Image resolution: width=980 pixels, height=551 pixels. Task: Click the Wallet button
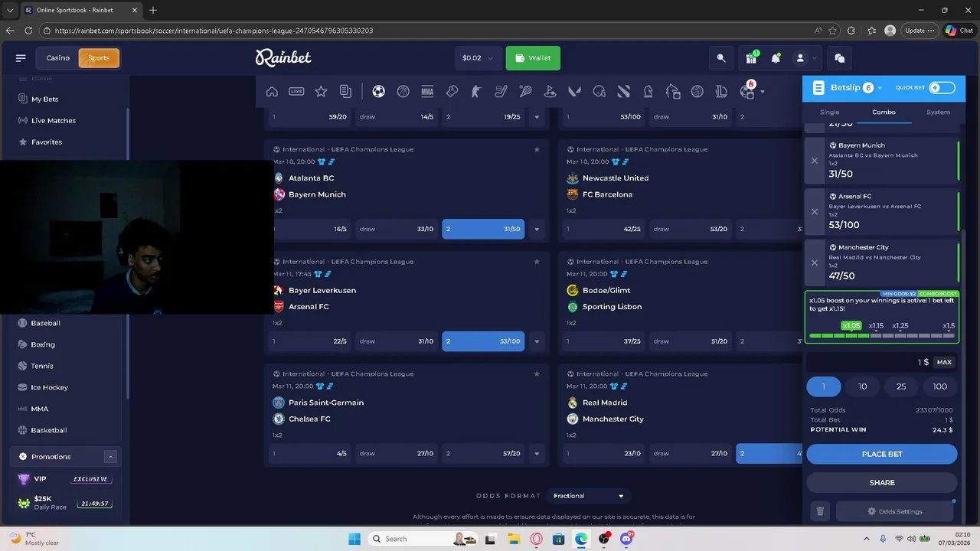click(x=533, y=58)
